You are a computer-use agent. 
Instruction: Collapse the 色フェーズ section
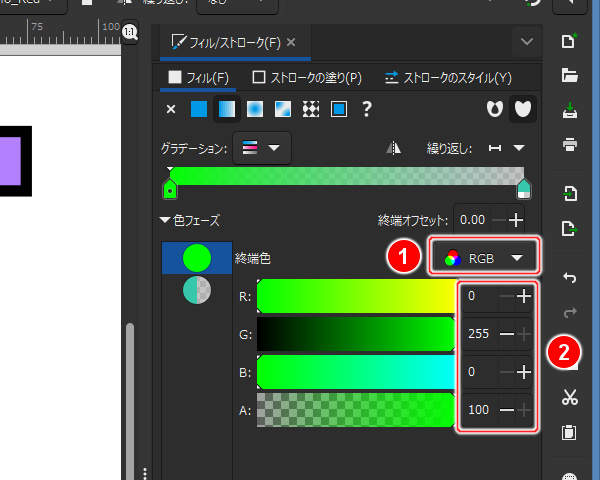coord(165,220)
